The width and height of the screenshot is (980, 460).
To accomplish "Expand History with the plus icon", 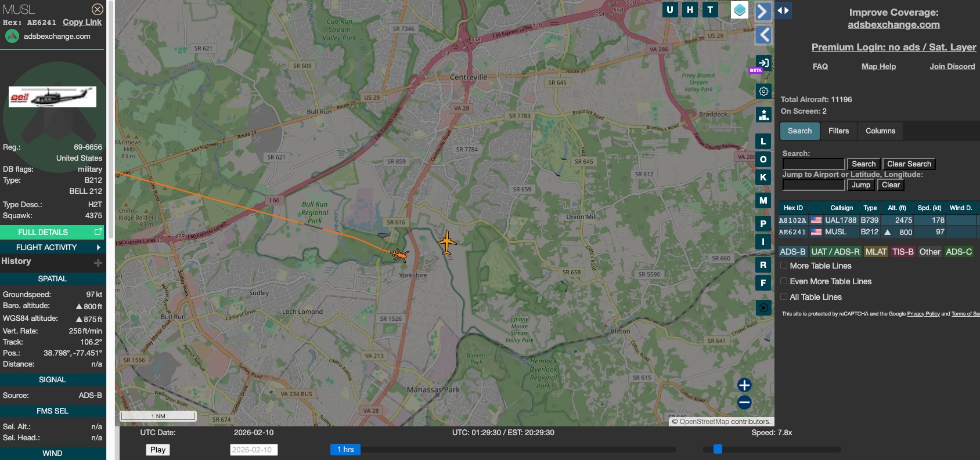I will pos(98,263).
